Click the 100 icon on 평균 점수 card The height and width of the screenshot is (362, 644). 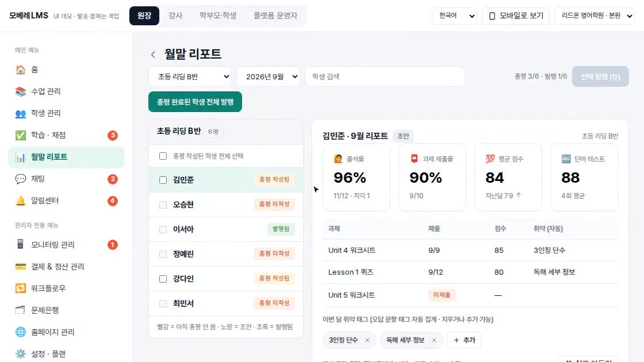pos(490,159)
